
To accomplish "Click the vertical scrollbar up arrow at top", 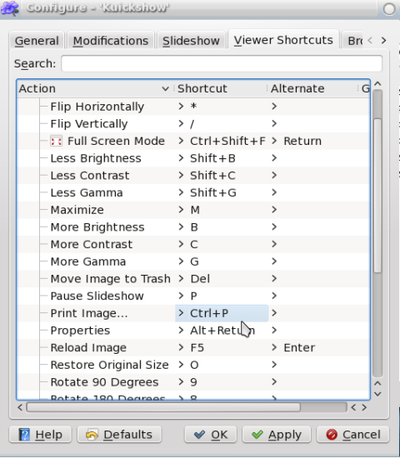I will tap(378, 84).
